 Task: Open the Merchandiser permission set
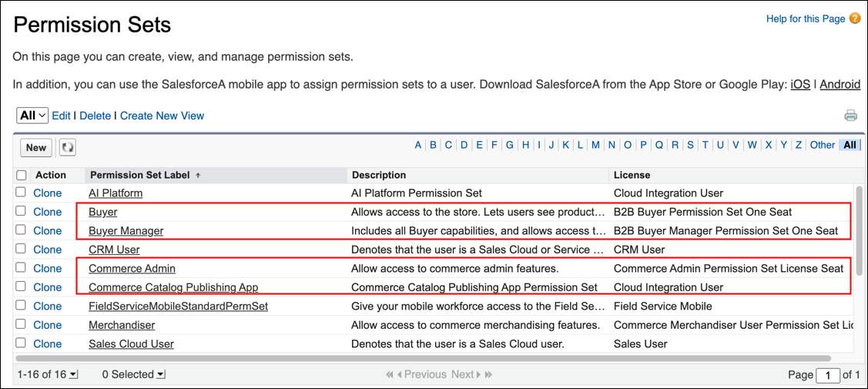pos(122,325)
